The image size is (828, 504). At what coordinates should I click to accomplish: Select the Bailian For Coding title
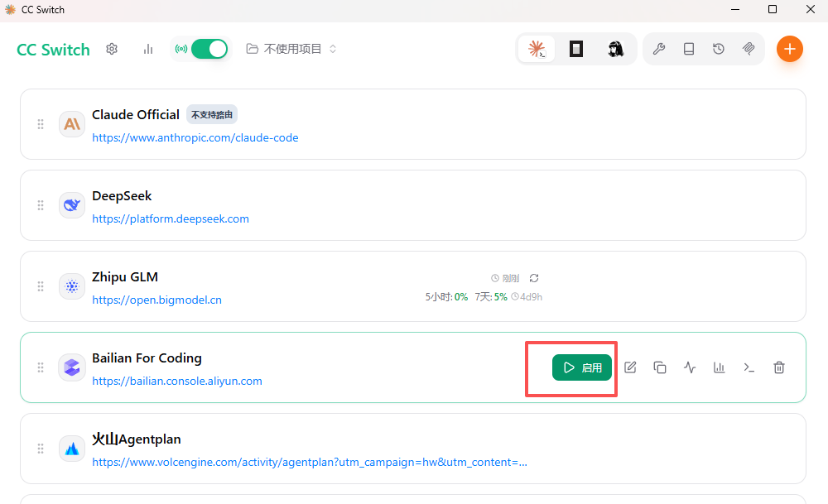tap(147, 358)
